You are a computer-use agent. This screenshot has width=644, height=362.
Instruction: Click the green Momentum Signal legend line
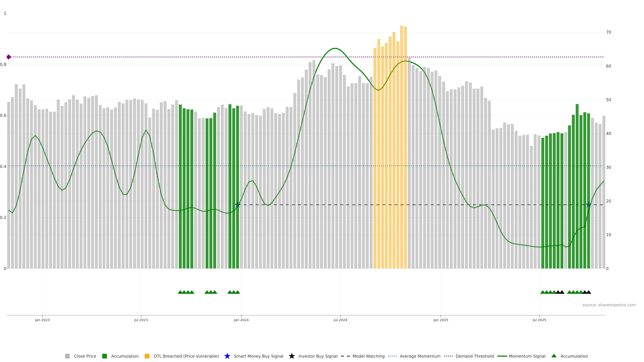tap(502, 356)
